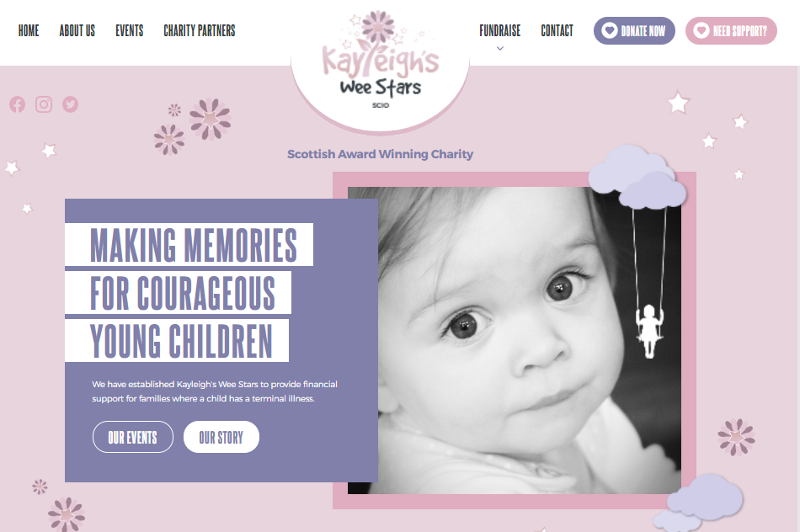Open the Twitter social icon
Image resolution: width=800 pixels, height=532 pixels.
click(x=71, y=104)
